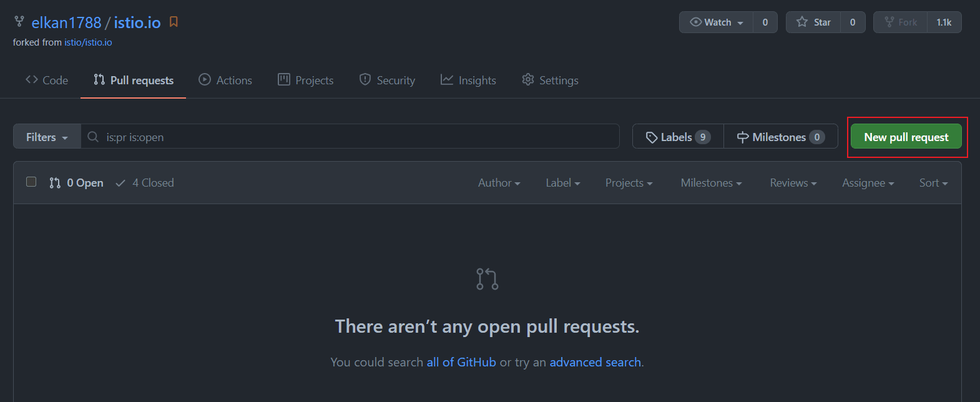Click the magnifier icon in the search field
980x402 pixels.
click(x=93, y=137)
